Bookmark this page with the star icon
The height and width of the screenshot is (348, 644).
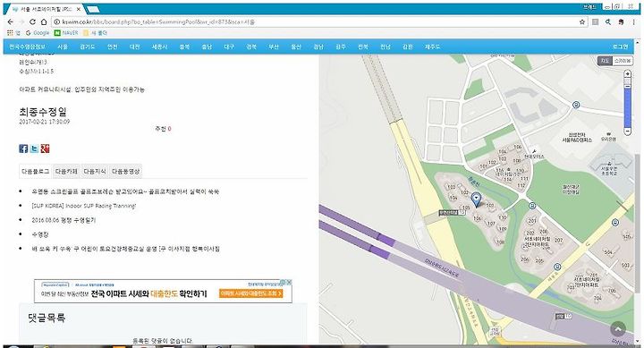[582, 21]
